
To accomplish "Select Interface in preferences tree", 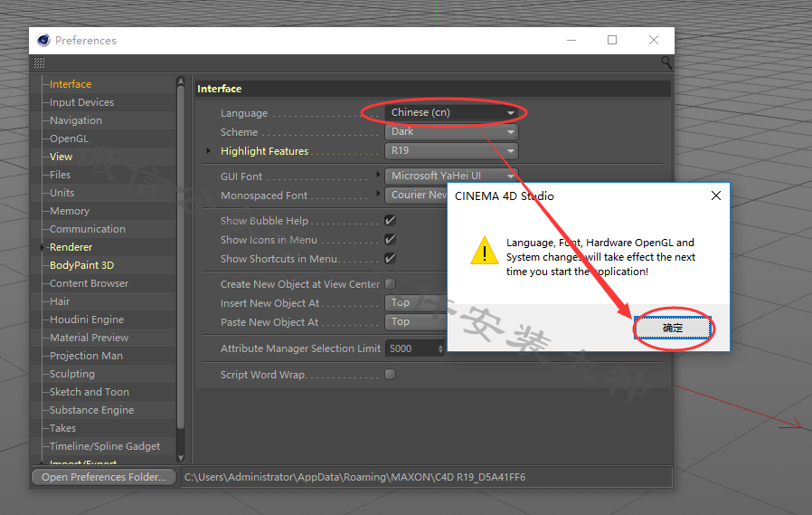I will point(71,84).
